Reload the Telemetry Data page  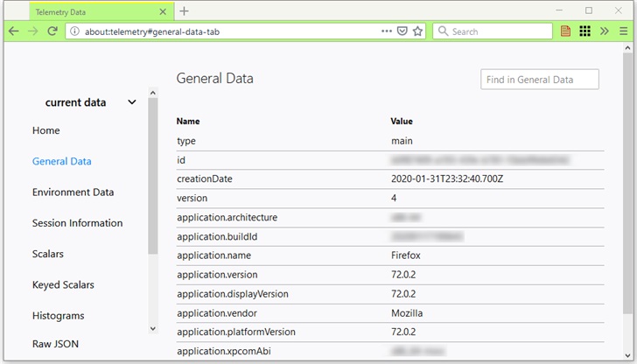pos(52,31)
